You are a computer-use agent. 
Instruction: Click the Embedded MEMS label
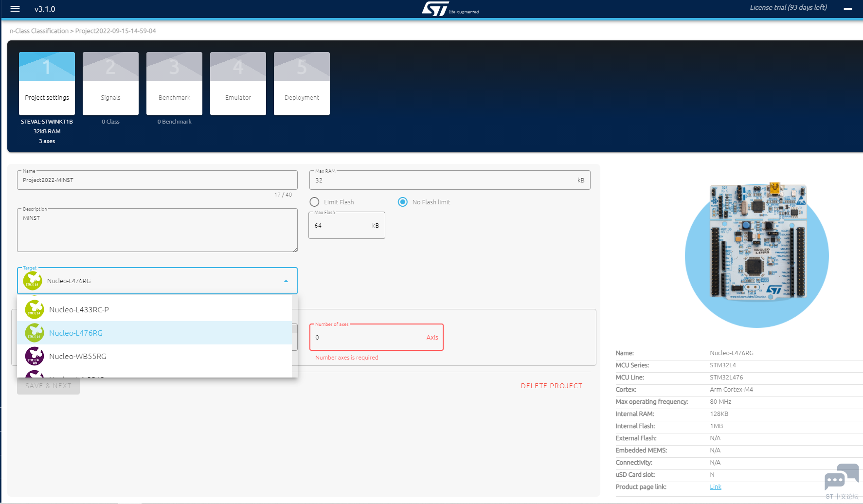(641, 450)
